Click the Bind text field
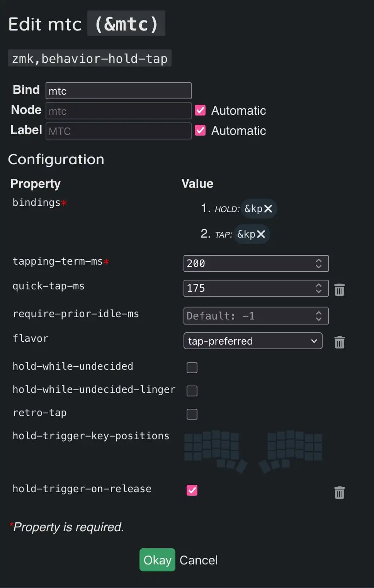The width and height of the screenshot is (374, 588). point(118,91)
